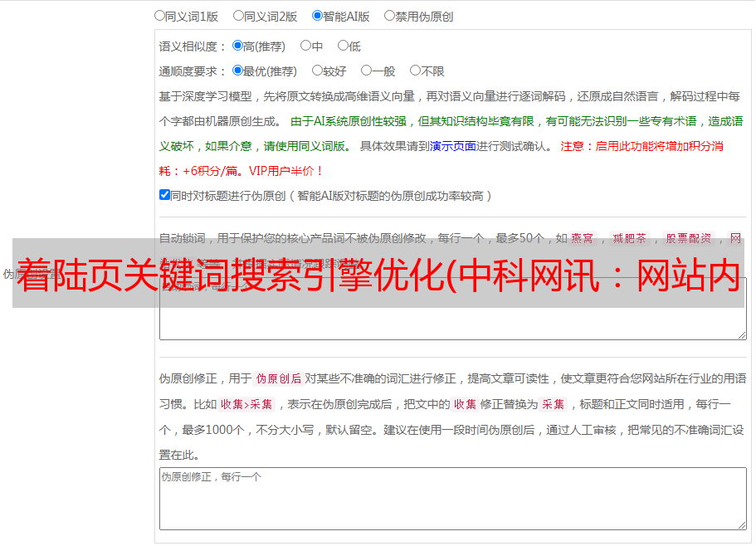Set 通顺度要求 to 较好

pos(317,71)
